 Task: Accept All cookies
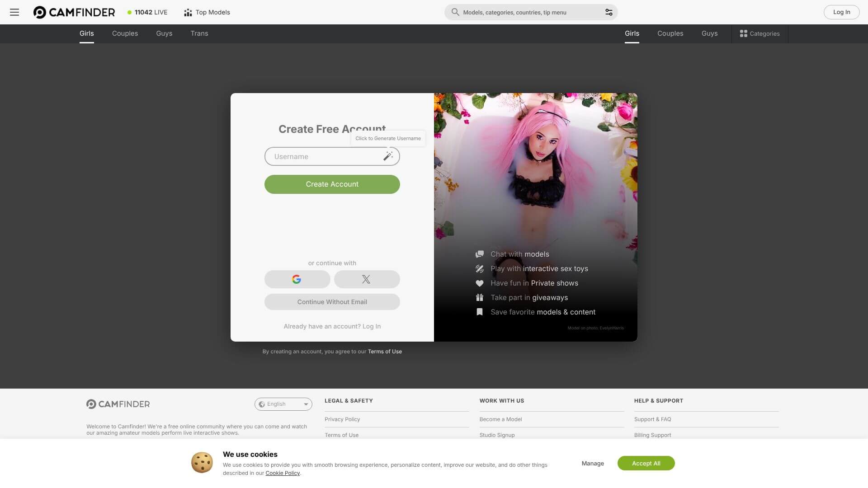[646, 463]
